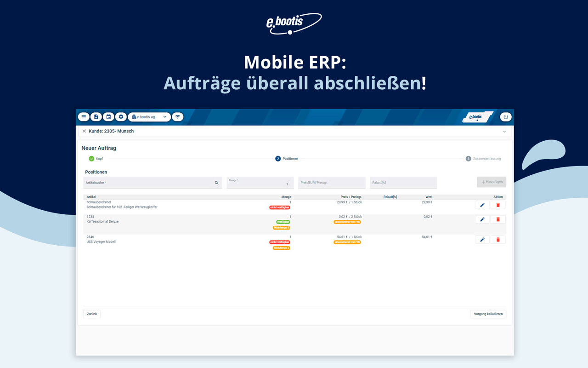Open the hamburger main menu
Viewport: 588px width, 368px height.
pos(84,117)
